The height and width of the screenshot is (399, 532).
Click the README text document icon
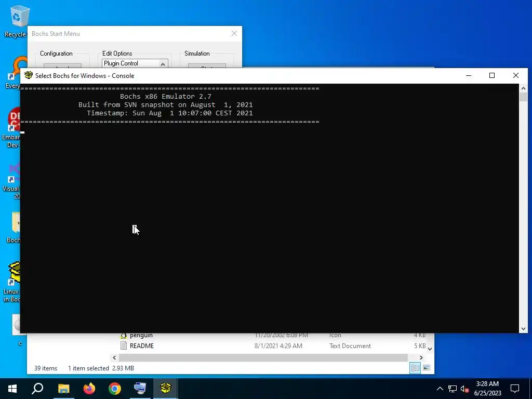point(124,345)
